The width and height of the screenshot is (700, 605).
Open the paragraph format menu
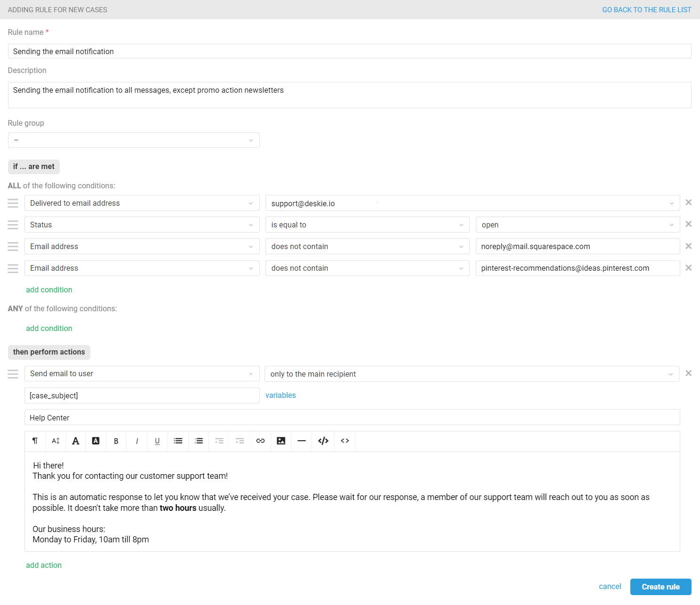pyautogui.click(x=35, y=441)
